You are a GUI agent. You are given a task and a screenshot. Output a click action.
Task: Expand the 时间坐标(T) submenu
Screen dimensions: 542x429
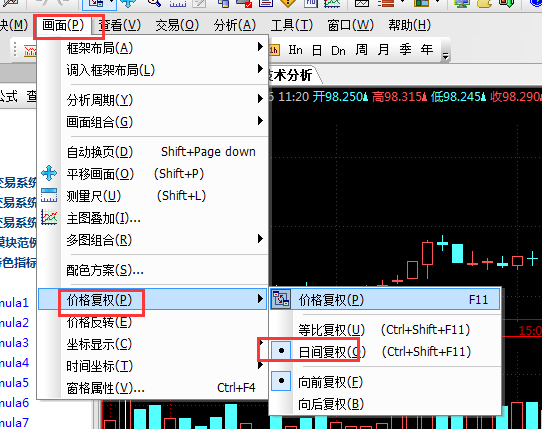(152, 366)
